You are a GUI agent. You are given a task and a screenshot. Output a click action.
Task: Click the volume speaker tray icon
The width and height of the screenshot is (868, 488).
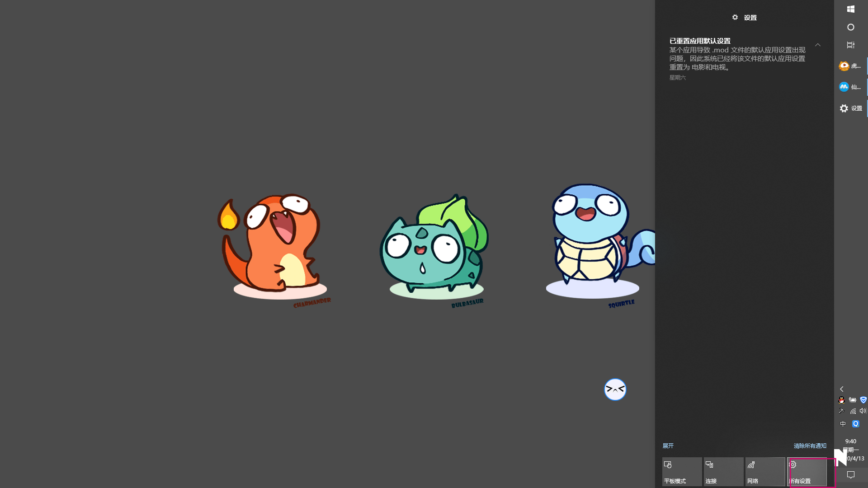863,411
